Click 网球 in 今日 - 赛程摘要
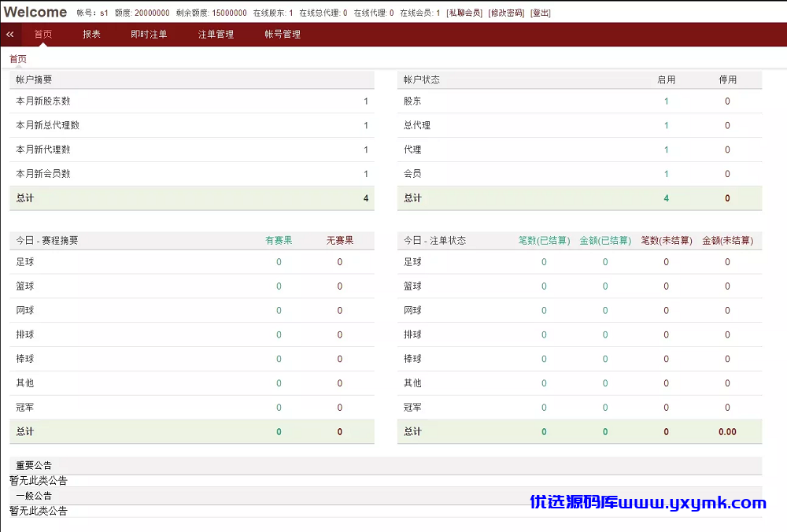The height and width of the screenshot is (532, 787). (25, 310)
